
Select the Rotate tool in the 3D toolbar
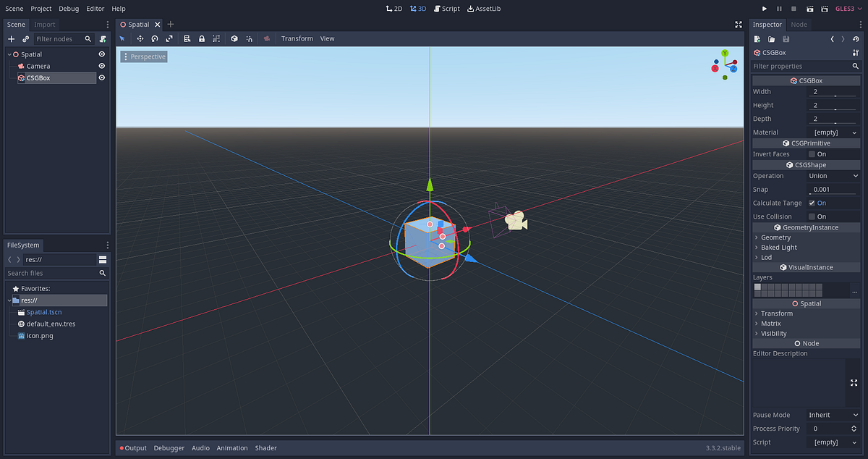[x=155, y=38]
